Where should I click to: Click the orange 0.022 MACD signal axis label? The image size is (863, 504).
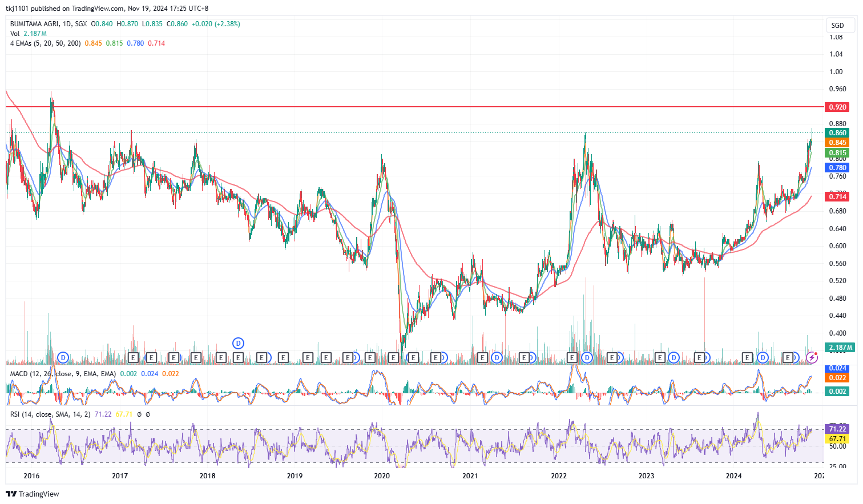tap(837, 377)
